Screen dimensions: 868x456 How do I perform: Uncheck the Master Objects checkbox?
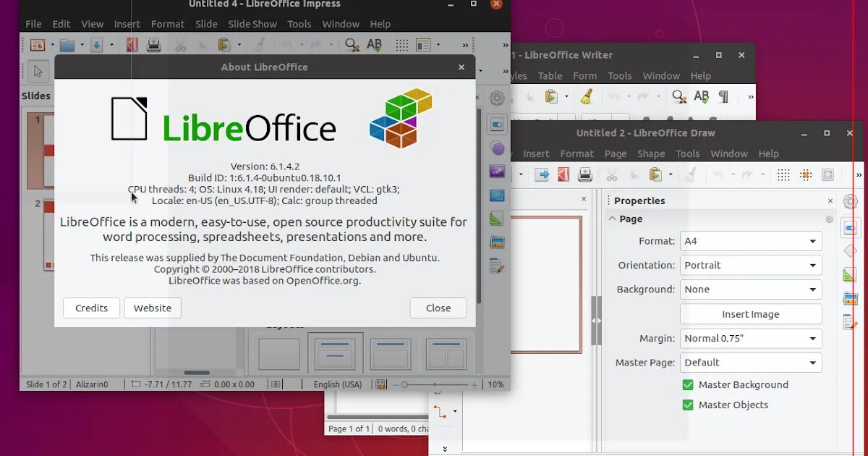click(688, 405)
